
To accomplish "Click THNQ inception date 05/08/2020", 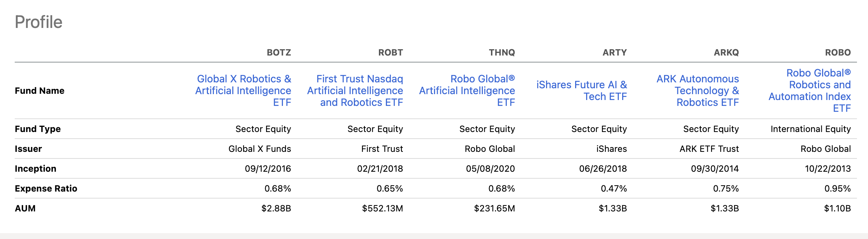I will (491, 169).
